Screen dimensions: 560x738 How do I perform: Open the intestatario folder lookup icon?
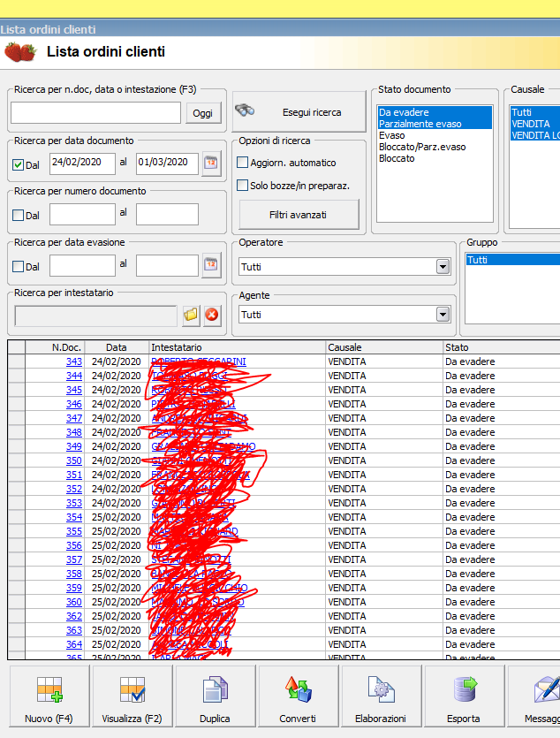coord(191,315)
